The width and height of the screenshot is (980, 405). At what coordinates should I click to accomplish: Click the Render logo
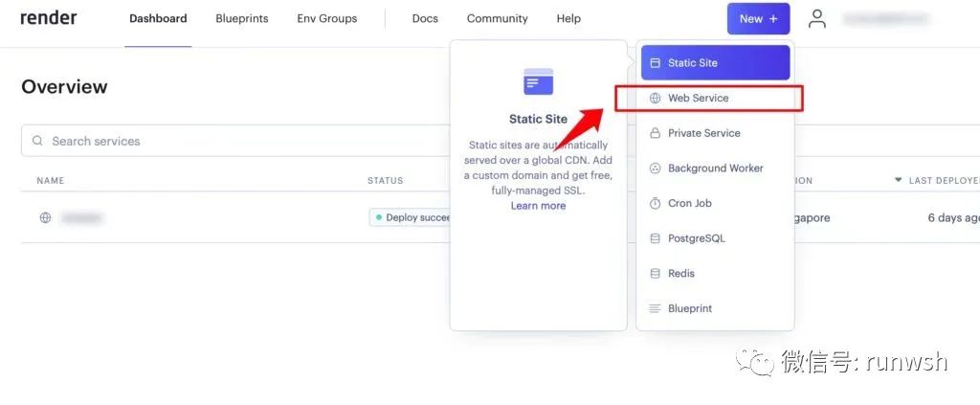click(49, 18)
